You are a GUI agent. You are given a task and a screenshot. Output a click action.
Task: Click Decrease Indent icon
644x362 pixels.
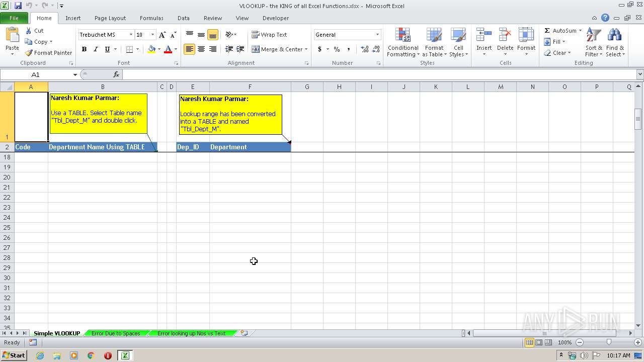tap(229, 49)
